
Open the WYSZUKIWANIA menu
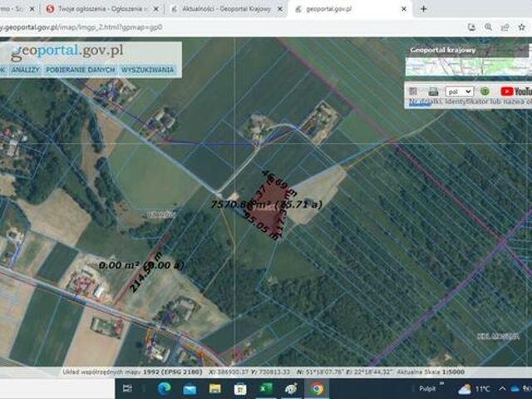147,71
